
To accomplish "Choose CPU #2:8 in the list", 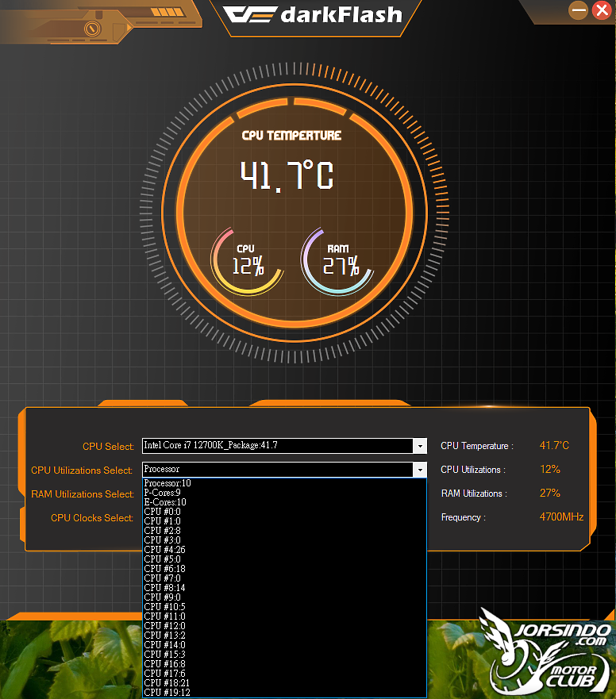I will click(x=284, y=531).
